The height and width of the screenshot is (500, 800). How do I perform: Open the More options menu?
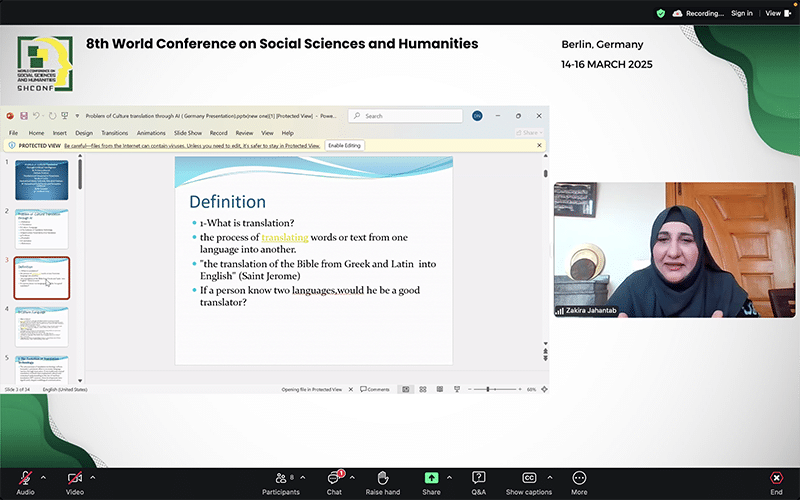[579, 478]
